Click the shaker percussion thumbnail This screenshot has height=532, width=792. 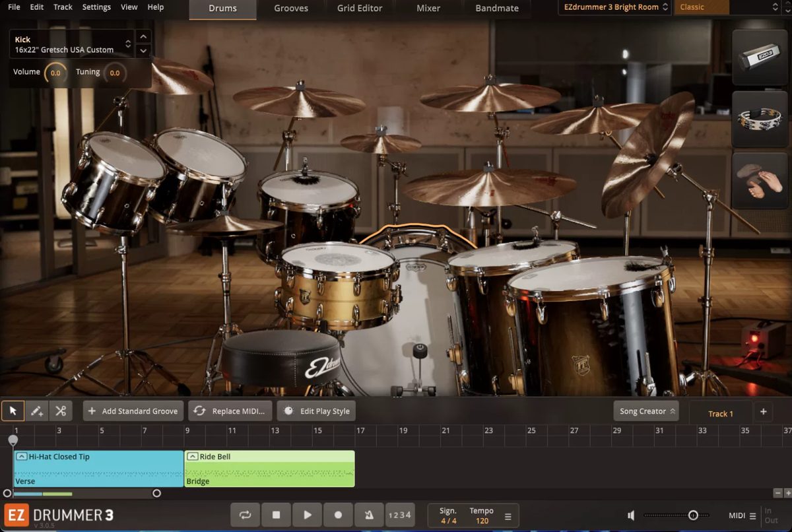tap(760, 57)
